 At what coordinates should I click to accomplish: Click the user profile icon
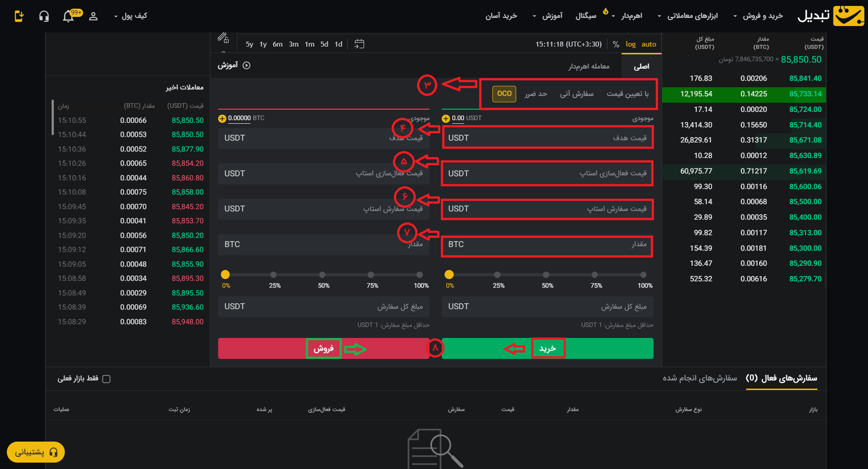(93, 16)
